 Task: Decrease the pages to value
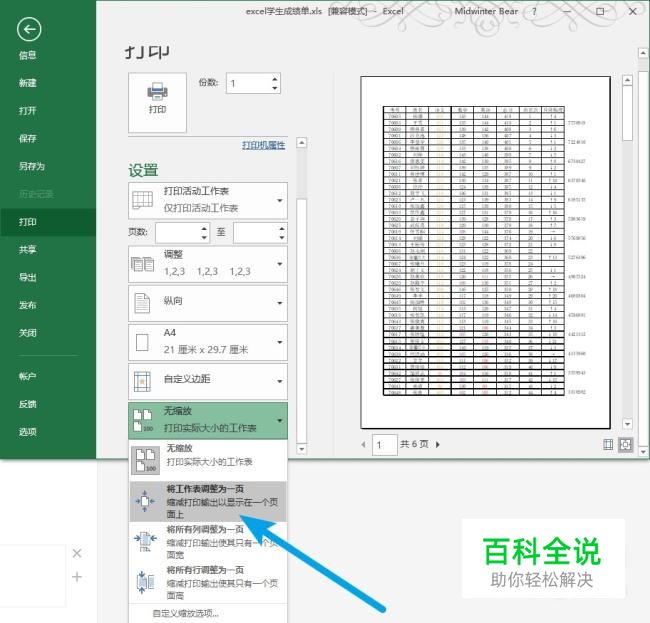282,238
